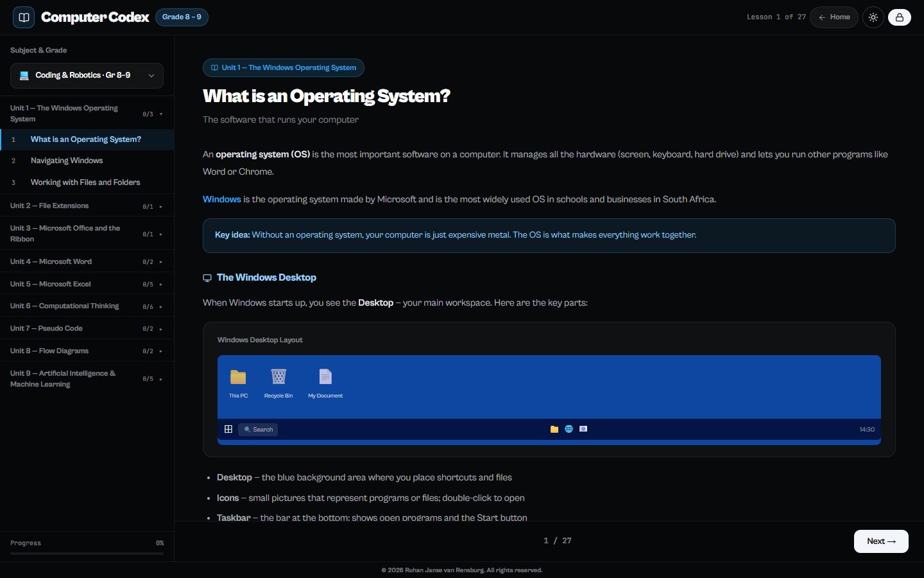This screenshot has height=578, width=924.
Task: Click the My Document file icon
Action: click(325, 376)
